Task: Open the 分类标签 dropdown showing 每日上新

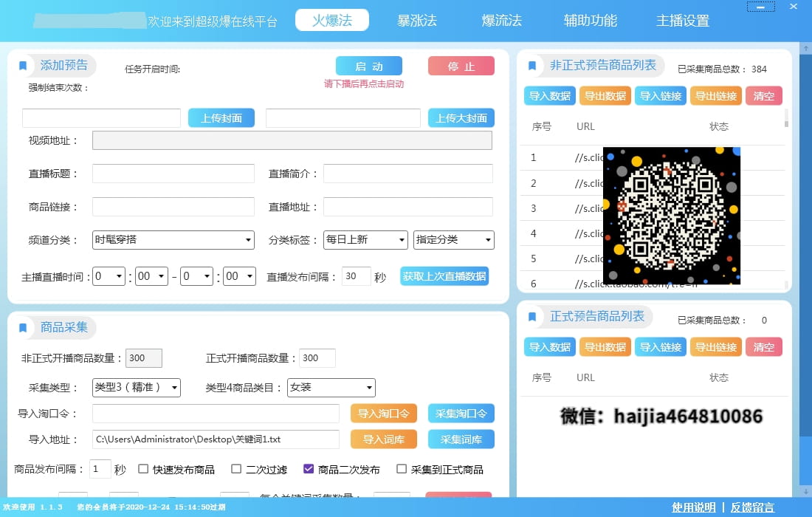Action: click(x=365, y=240)
